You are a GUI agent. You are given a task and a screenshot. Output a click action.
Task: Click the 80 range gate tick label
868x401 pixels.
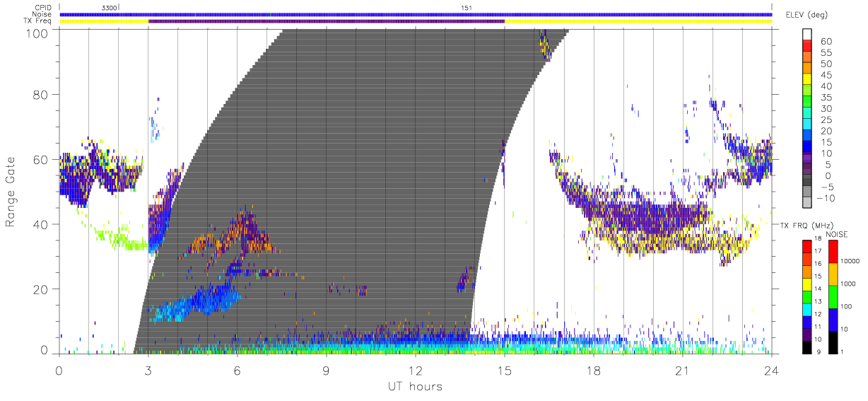pyautogui.click(x=40, y=94)
